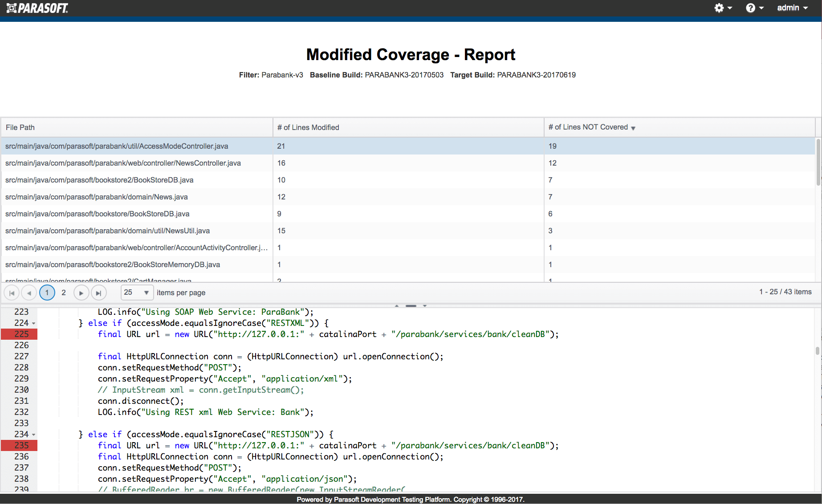
Task: Select page 2 in pager
Action: tap(64, 293)
